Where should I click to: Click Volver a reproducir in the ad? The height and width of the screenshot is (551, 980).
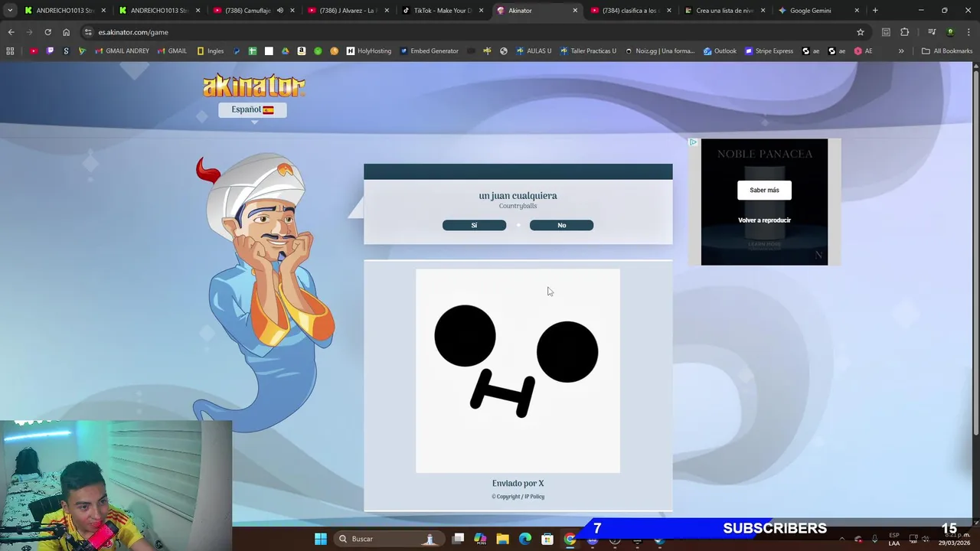(x=764, y=220)
